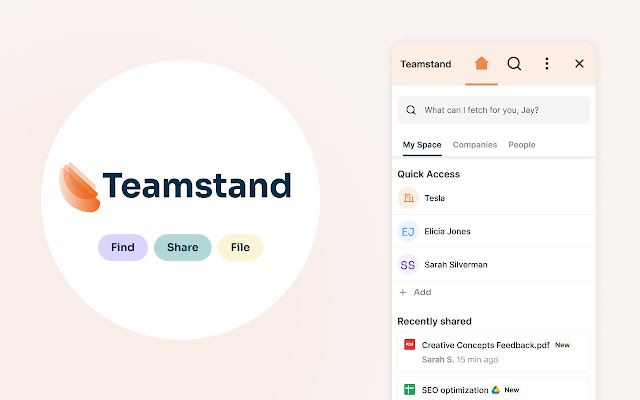Close the Teamstand panel
Viewport: 640px width, 400px height.
click(579, 64)
